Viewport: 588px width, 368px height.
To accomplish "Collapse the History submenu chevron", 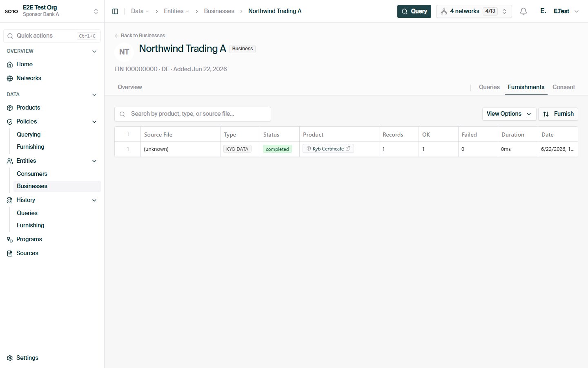I will 94,200.
